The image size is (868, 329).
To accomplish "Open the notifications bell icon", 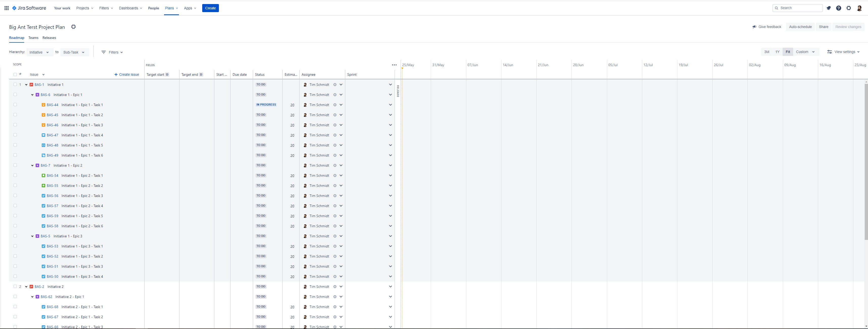I will (829, 8).
